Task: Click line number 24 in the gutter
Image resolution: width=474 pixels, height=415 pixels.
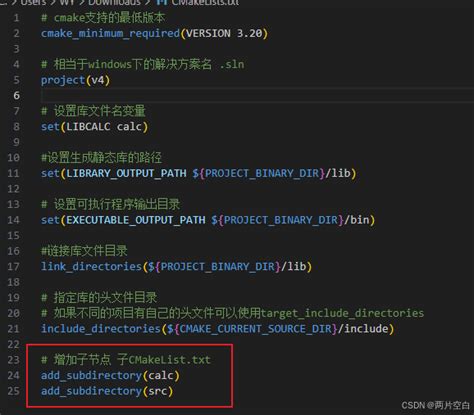Action: pyautogui.click(x=13, y=375)
